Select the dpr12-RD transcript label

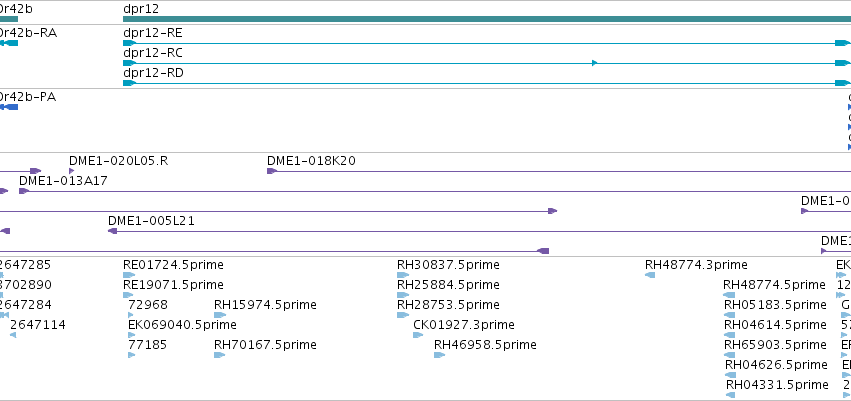click(153, 73)
